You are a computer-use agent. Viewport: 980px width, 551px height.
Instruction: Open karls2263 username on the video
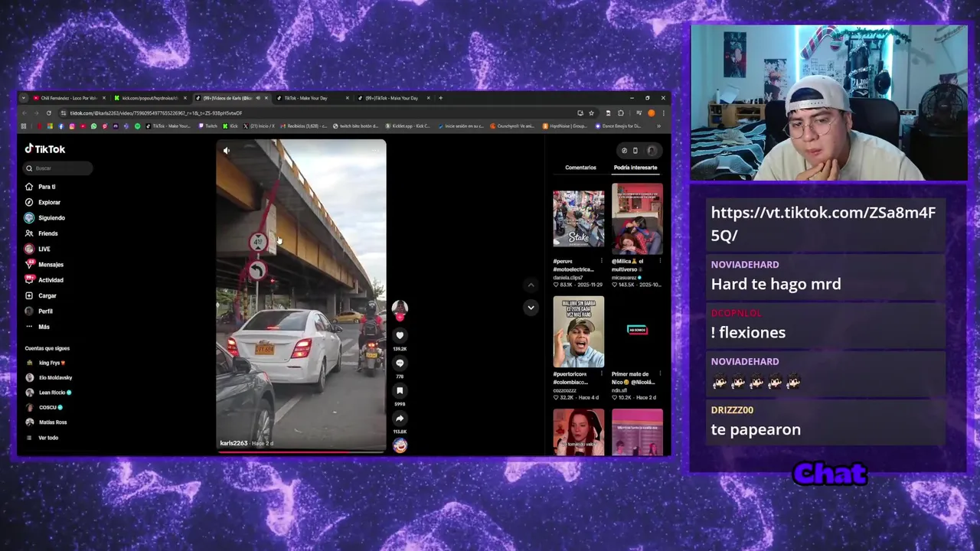[x=234, y=443]
